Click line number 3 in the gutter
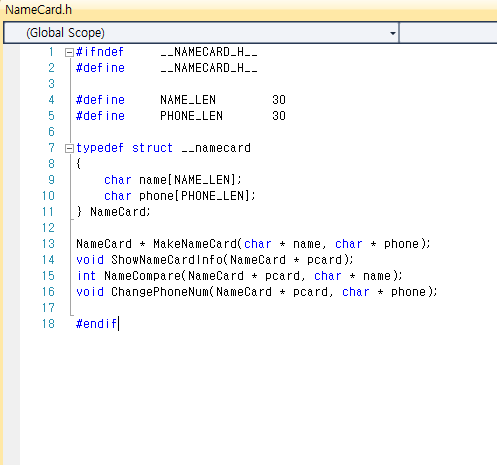The image size is (497, 465). 51,84
